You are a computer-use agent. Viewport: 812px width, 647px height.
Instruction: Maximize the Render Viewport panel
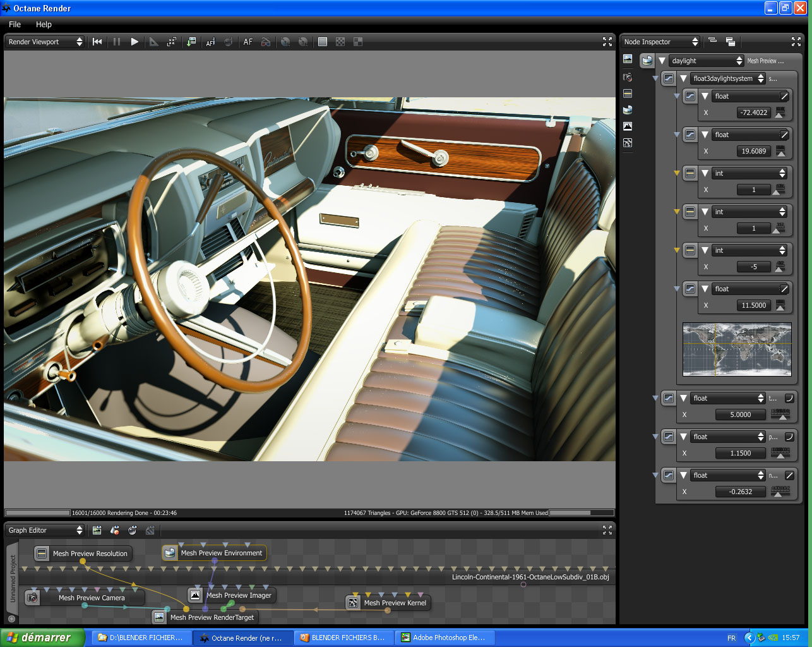[607, 42]
